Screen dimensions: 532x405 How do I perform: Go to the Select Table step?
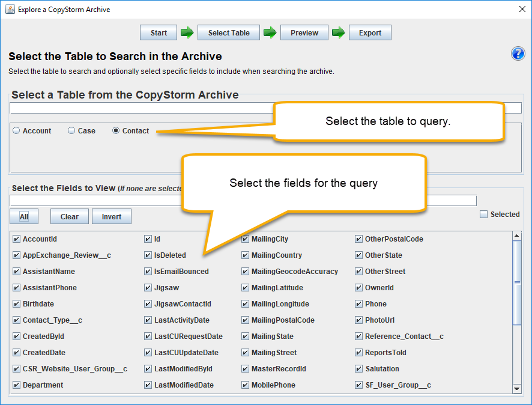[229, 32]
